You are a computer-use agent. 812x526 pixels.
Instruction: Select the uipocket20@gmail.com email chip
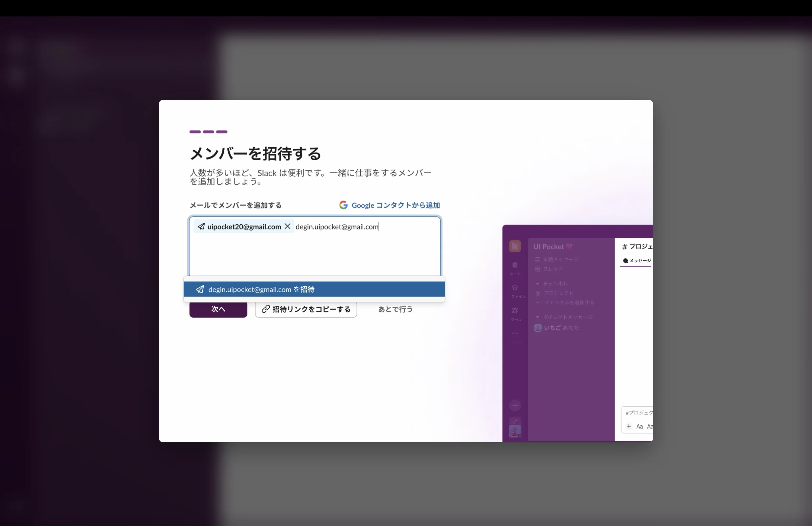(x=244, y=227)
